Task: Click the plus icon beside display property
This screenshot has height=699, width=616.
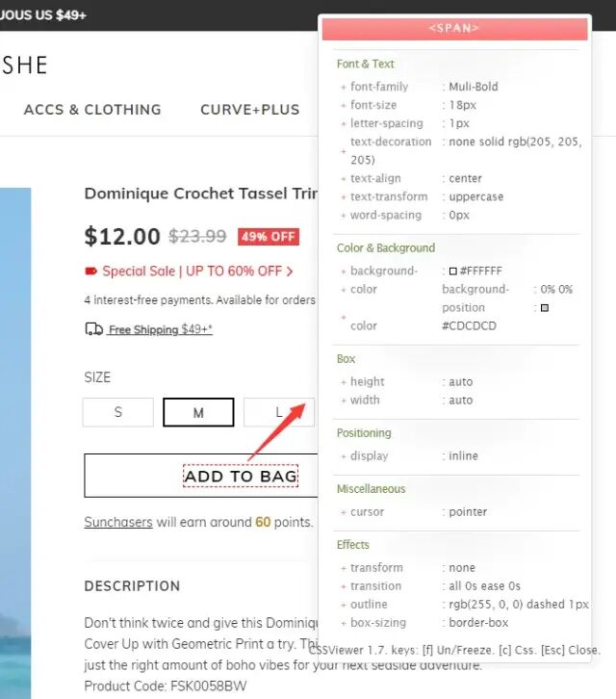Action: click(x=343, y=456)
